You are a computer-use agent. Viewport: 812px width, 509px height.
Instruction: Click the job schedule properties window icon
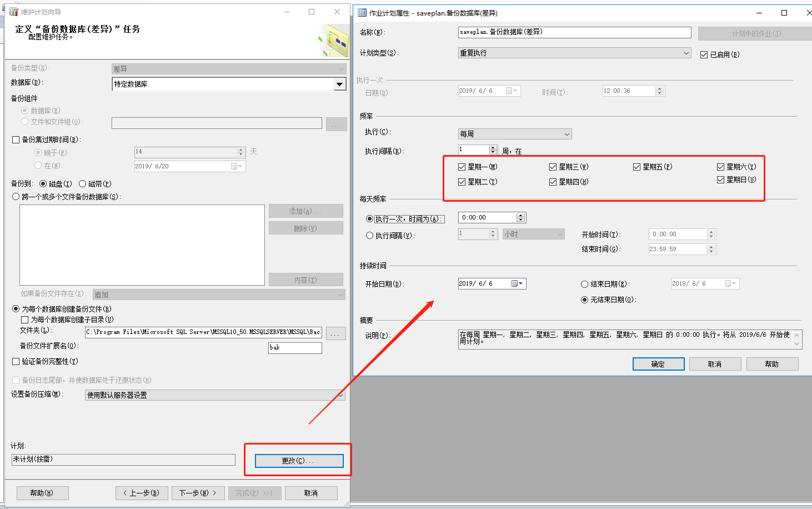click(x=362, y=13)
